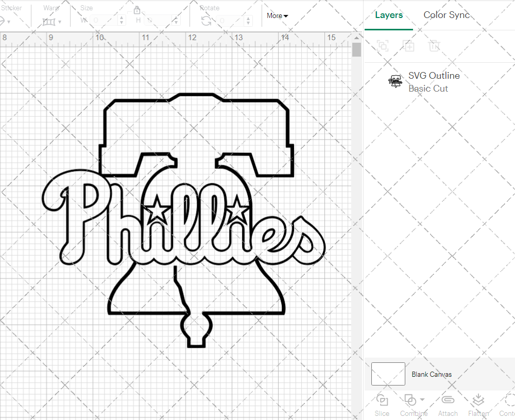Viewport: 515px width, 420px height.
Task: Click the Rotate angle input field
Action: coord(231,21)
